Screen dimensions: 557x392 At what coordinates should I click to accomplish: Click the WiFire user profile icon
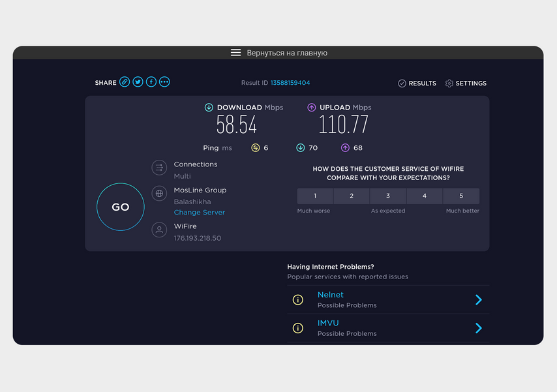[159, 230]
